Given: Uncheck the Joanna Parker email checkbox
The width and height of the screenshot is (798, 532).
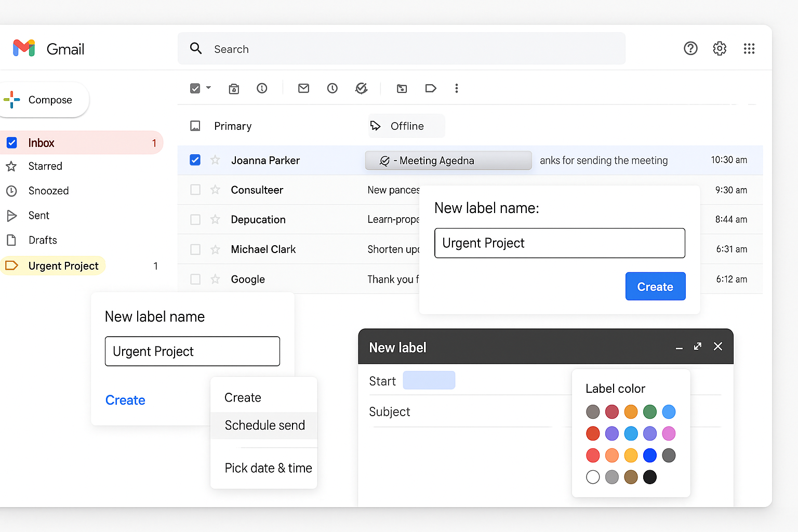Looking at the screenshot, I should click(195, 160).
